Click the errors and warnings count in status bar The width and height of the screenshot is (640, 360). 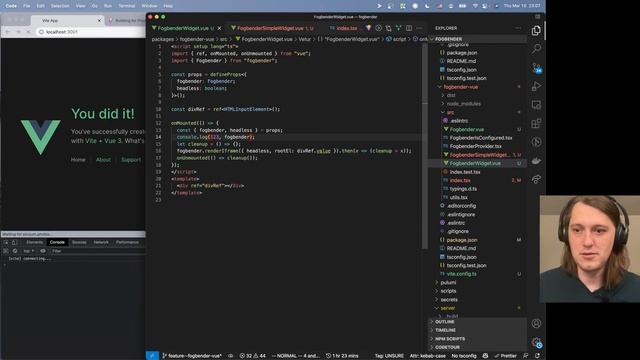[x=252, y=356]
